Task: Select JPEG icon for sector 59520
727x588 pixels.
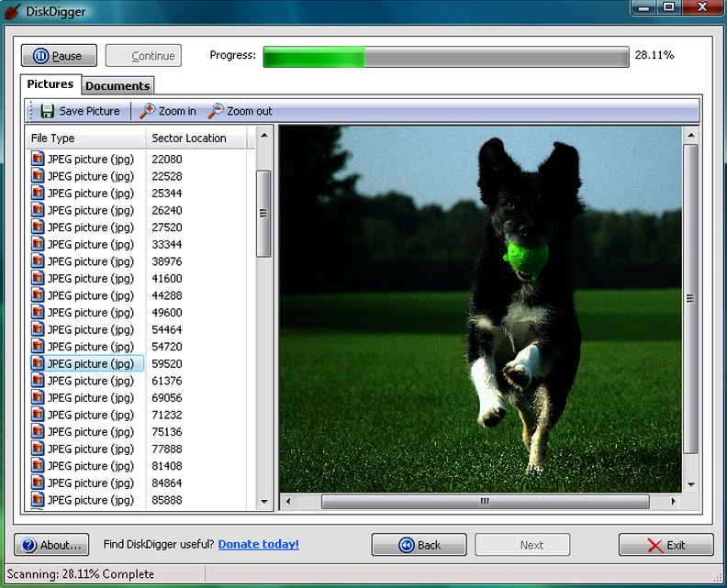Action: [x=38, y=363]
